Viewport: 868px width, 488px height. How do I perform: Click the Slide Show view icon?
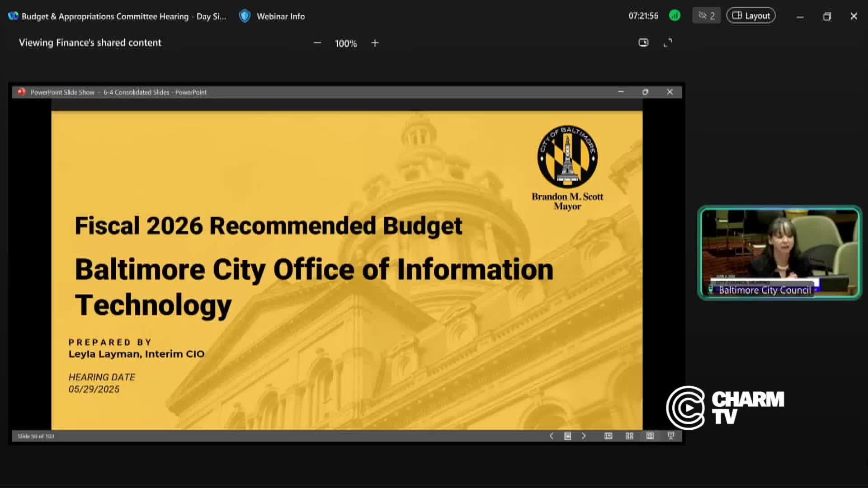coord(671,436)
